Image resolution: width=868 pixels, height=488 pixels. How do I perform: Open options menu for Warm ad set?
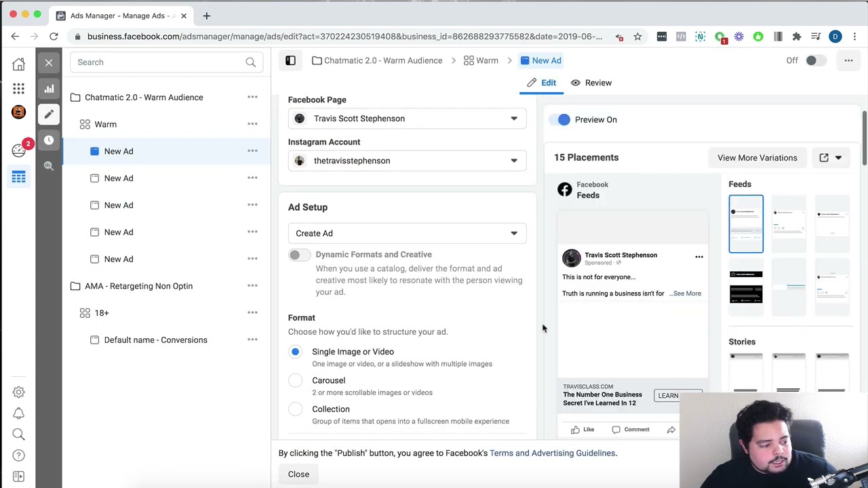[x=252, y=124]
